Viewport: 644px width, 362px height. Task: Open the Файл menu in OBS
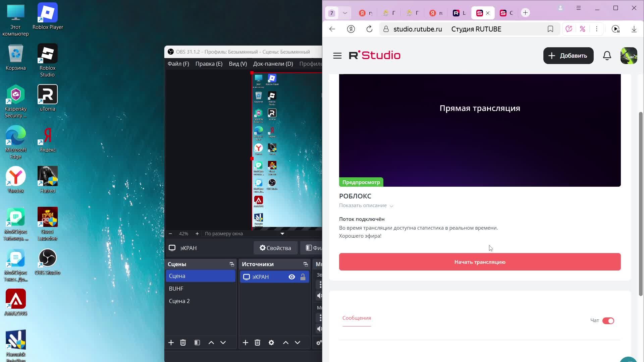click(178, 64)
